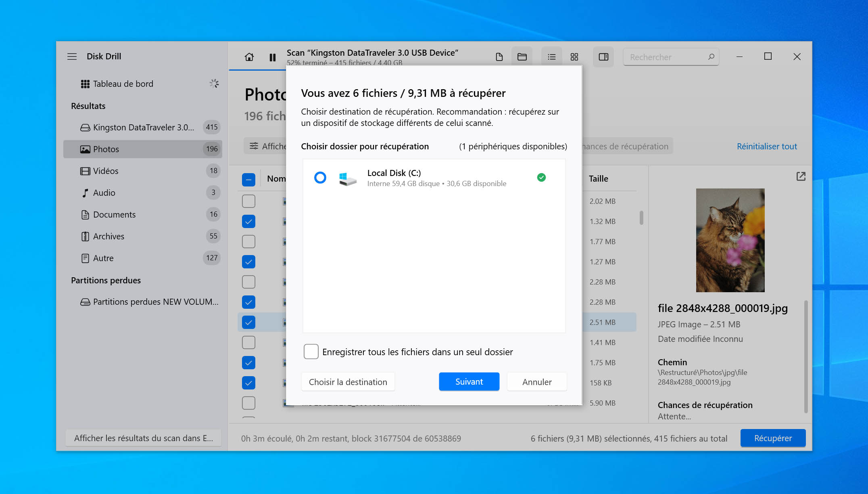The image size is (868, 494).
Task: Click the Récupérer button
Action: [773, 438]
